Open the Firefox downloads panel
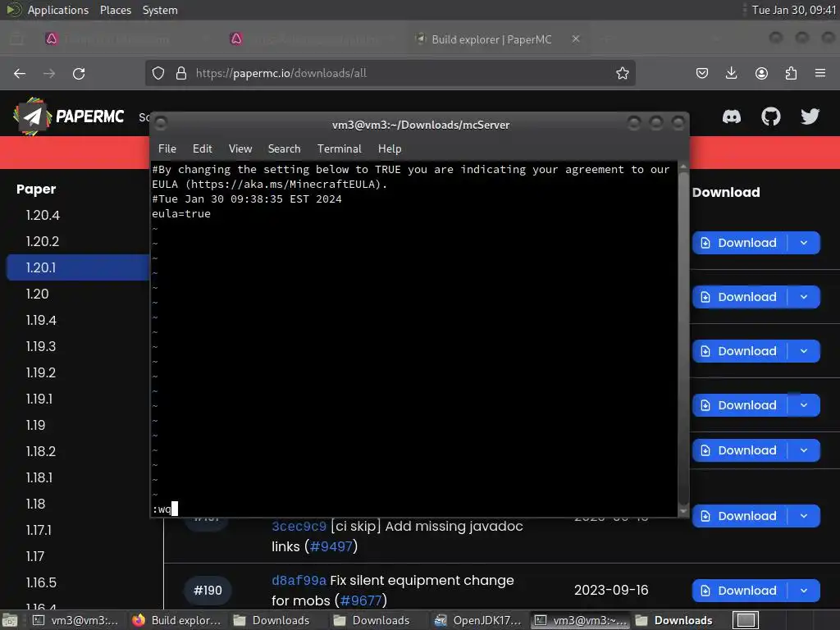Image resolution: width=840 pixels, height=630 pixels. point(731,73)
